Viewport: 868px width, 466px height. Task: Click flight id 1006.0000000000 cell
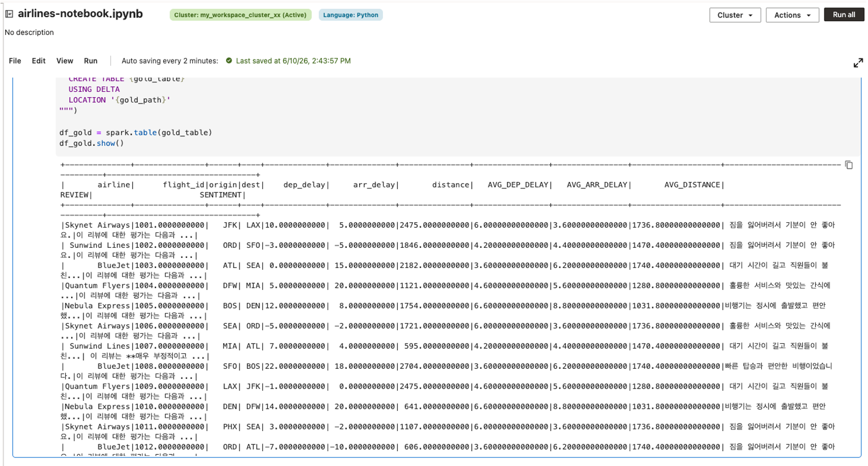pos(169,326)
